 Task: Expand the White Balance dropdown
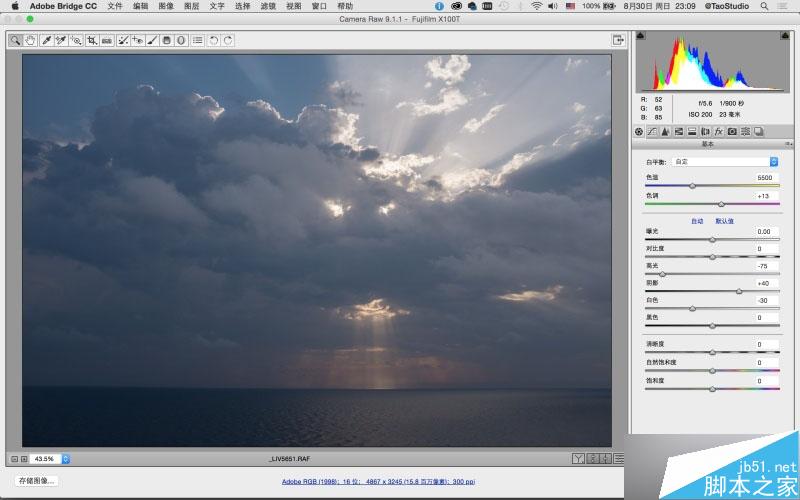pyautogui.click(x=725, y=162)
